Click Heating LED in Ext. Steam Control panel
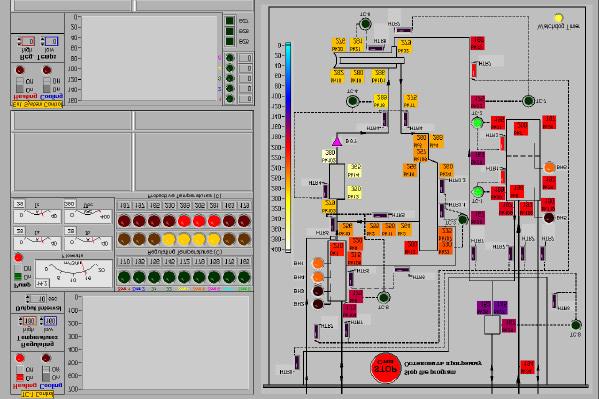Image resolution: width=599 pixels, height=399 pixels. tap(20, 70)
